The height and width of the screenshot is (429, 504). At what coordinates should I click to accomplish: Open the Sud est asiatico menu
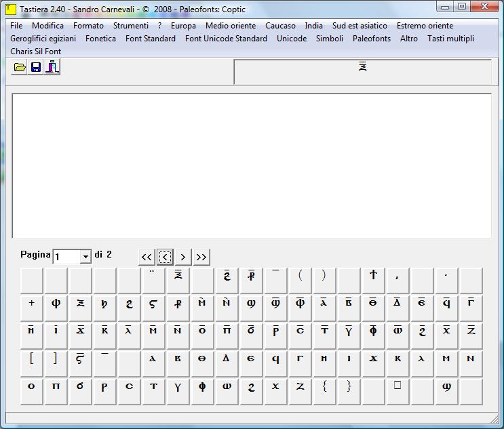(x=360, y=26)
